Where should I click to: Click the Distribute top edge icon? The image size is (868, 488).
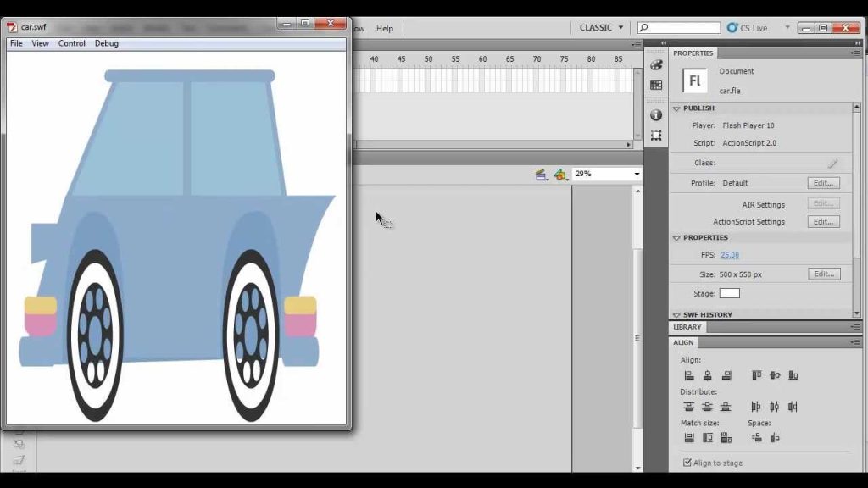[x=688, y=407]
